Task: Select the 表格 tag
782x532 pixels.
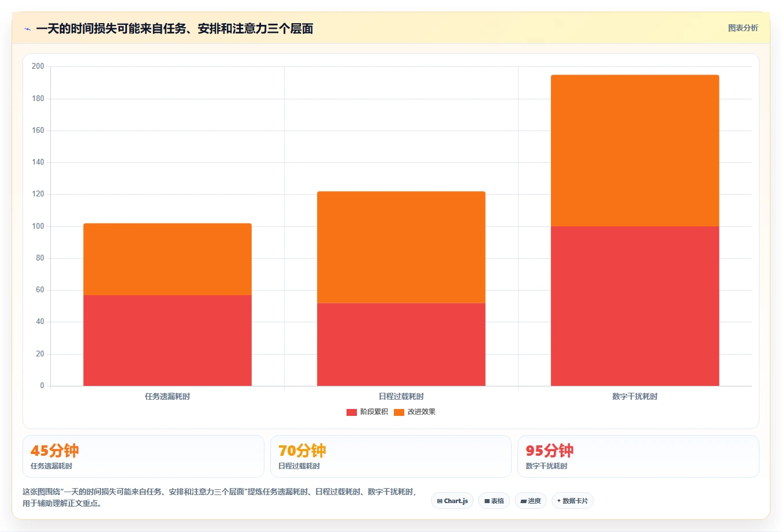Action: (494, 501)
